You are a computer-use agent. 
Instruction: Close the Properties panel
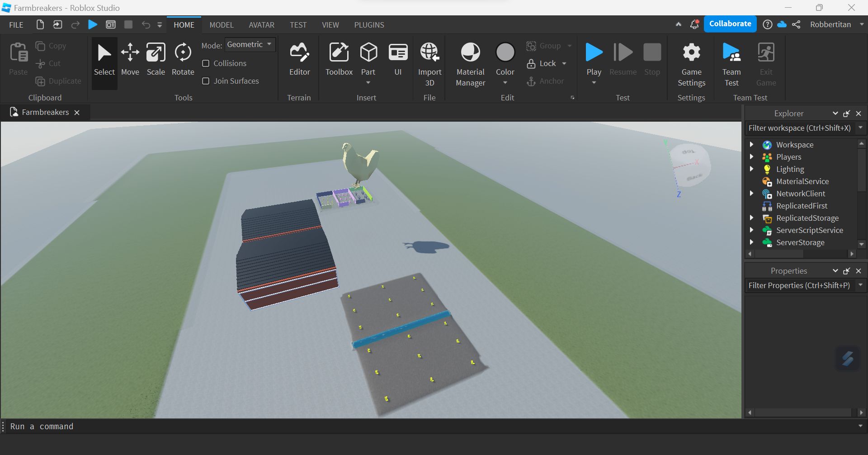pos(859,271)
